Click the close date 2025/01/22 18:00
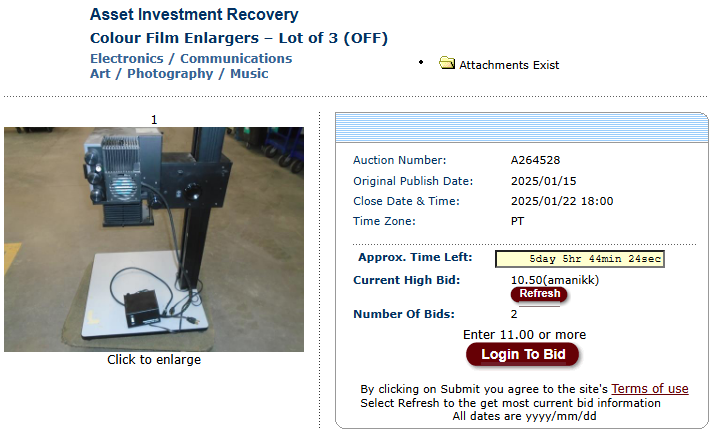 (562, 201)
